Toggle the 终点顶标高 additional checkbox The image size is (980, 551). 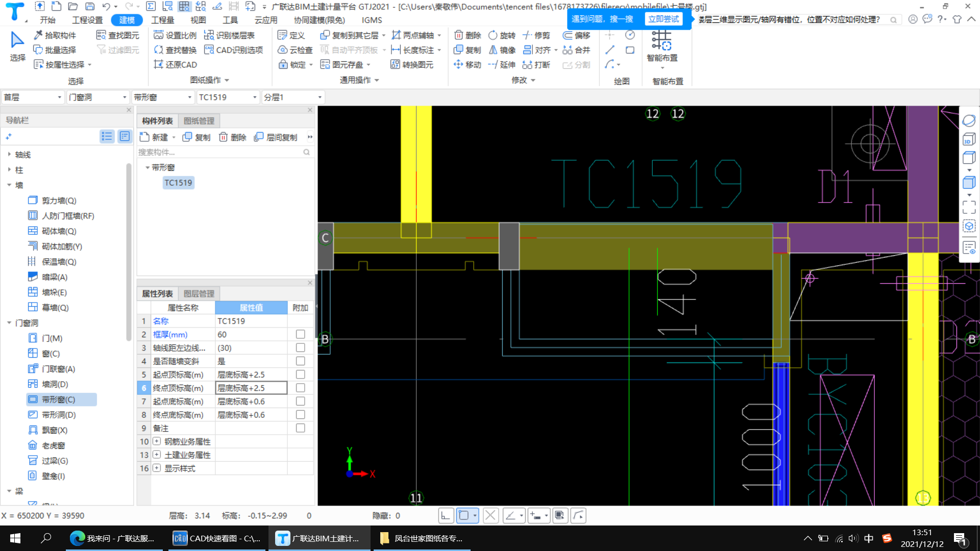[x=301, y=388]
